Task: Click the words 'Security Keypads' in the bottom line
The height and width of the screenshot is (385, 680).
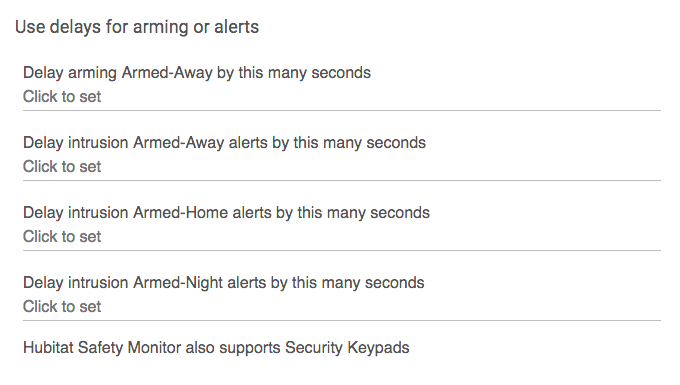Action: coord(347,348)
